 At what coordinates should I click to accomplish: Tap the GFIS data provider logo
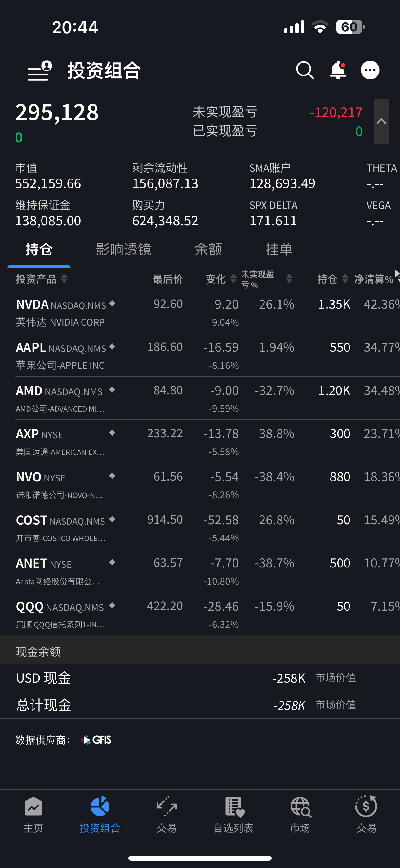96,740
